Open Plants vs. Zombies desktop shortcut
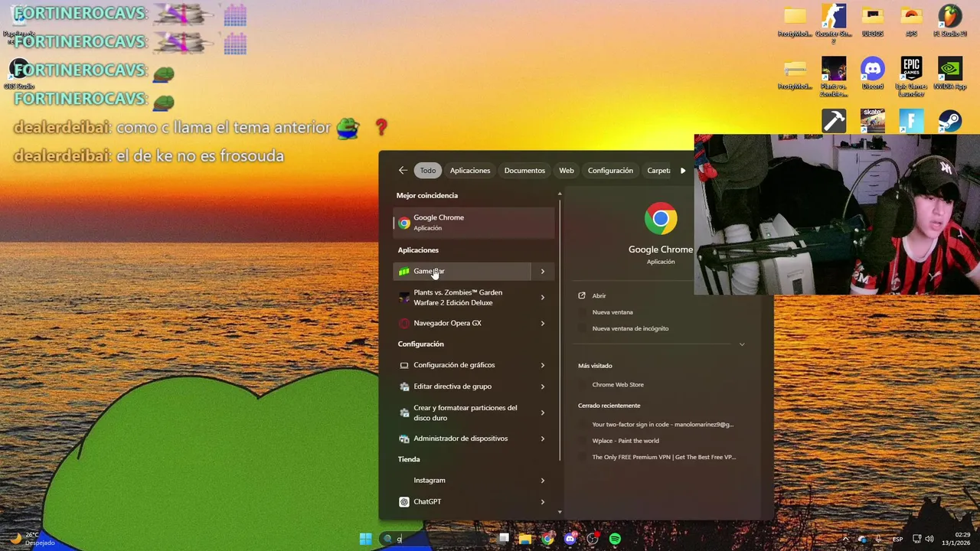 (833, 76)
